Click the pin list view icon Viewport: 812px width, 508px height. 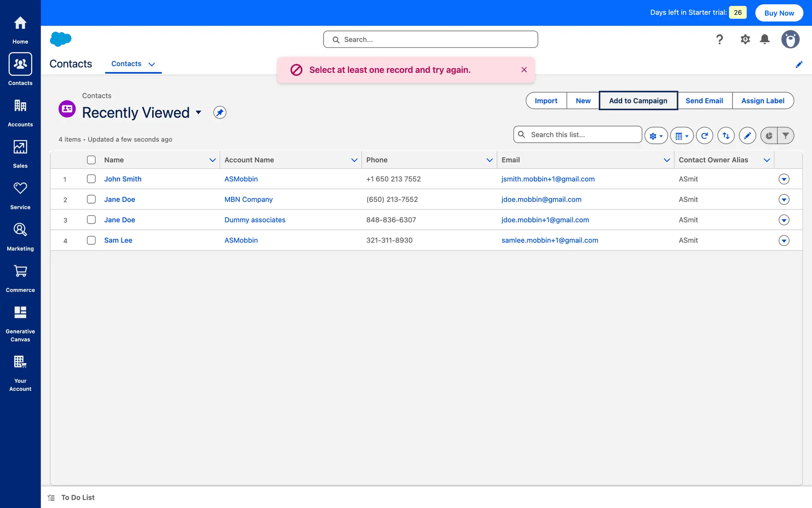tap(219, 113)
